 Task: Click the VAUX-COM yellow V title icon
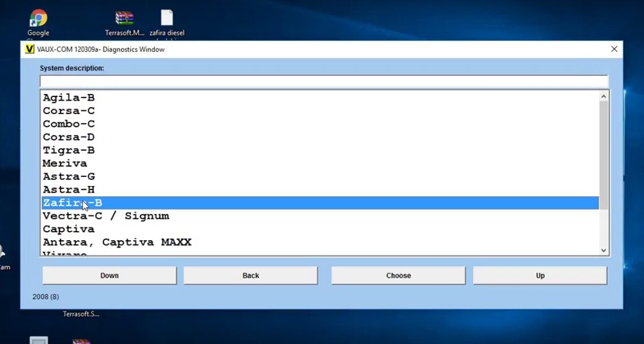click(x=29, y=49)
